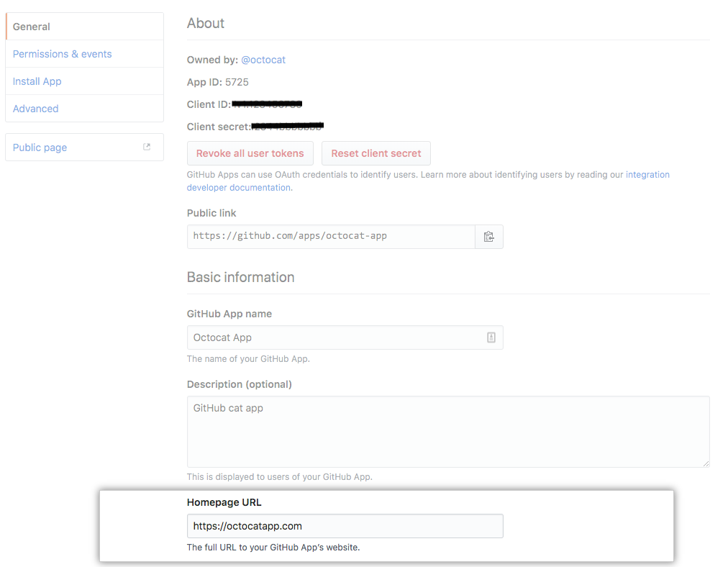This screenshot has height=567, width=728.
Task: Click the avatar icon in GitHub App name field
Action: coord(491,337)
